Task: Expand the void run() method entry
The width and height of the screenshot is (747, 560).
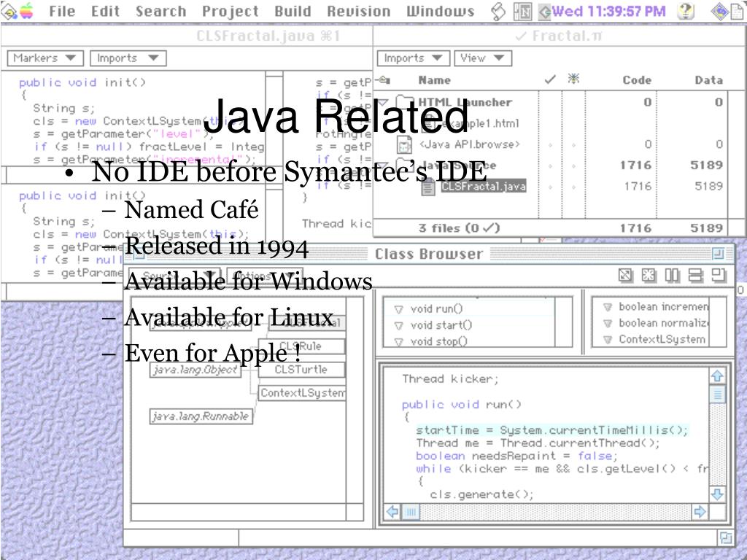Action: tap(399, 309)
